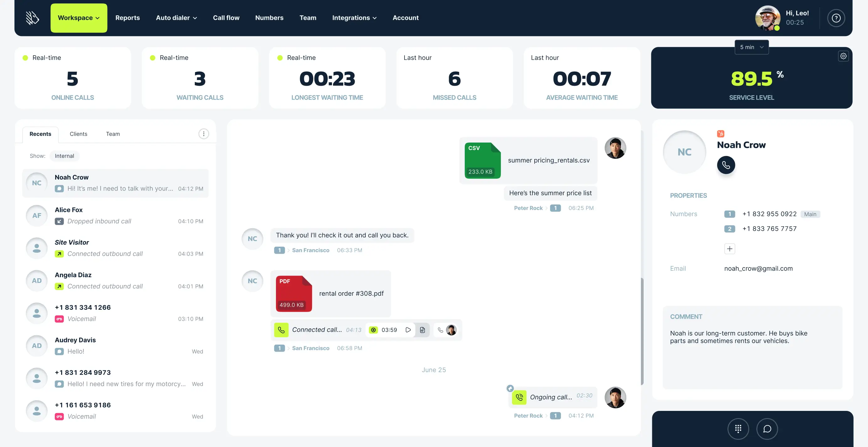Click the HubSpot integration icon

720,134
